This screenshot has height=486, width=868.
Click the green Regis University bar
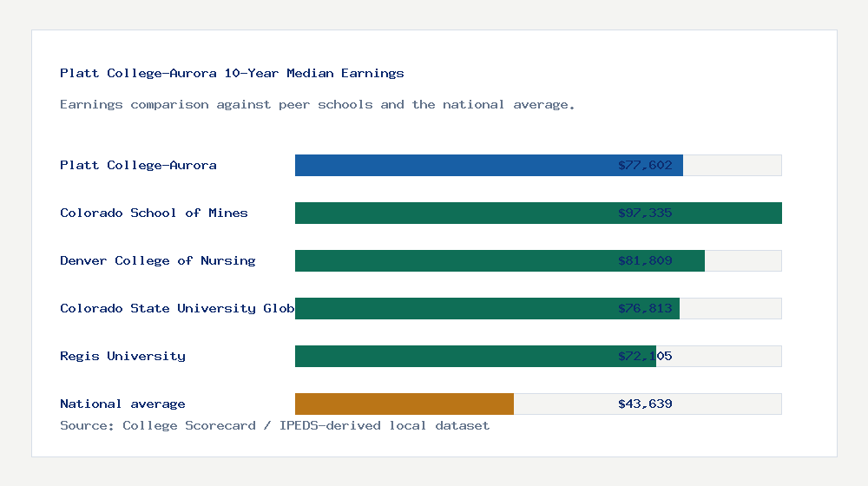coord(476,356)
